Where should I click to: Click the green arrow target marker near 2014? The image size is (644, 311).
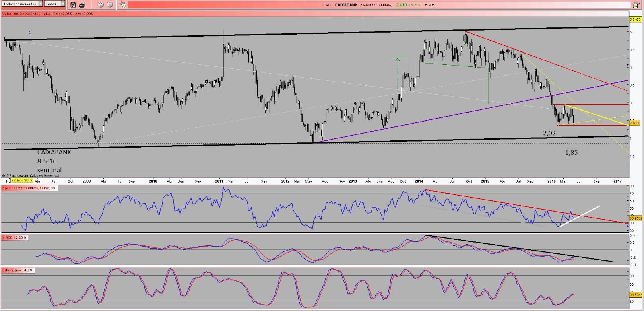[398, 59]
